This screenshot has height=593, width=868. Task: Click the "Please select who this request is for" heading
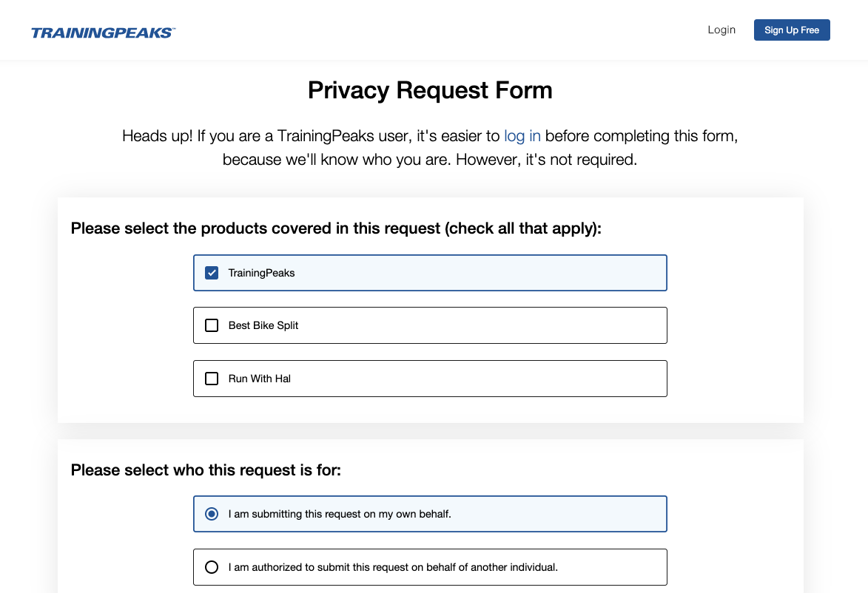[x=206, y=470]
